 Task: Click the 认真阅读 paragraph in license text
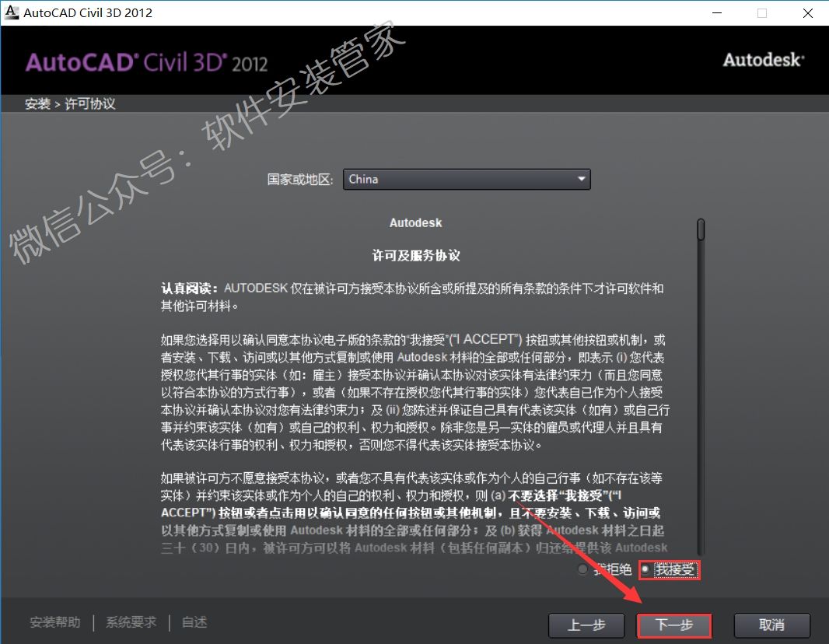point(412,297)
